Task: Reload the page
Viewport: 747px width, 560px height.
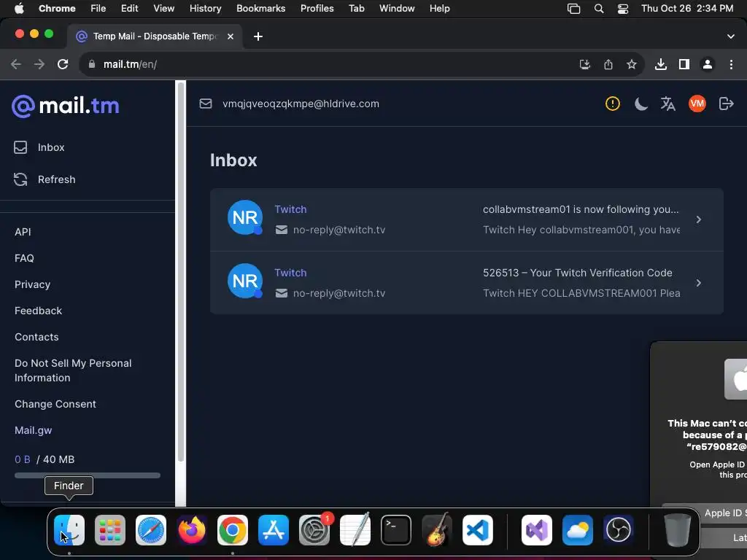Action: [x=63, y=64]
